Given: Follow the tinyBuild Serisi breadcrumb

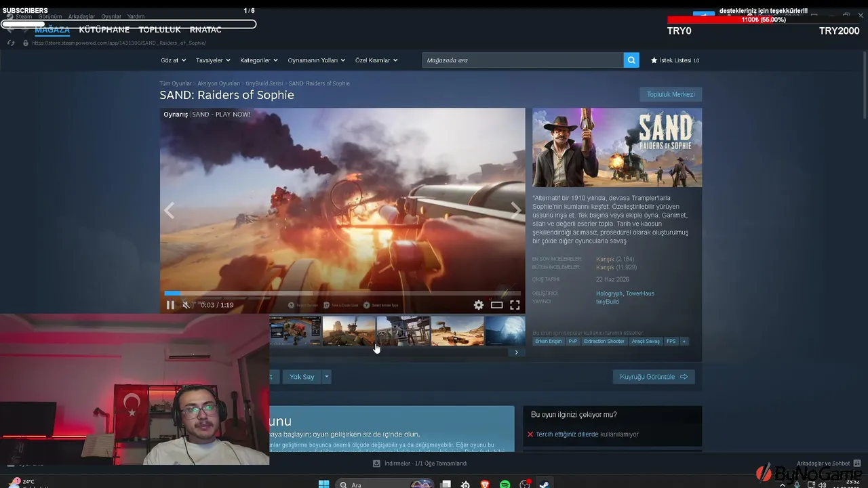Looking at the screenshot, I should (264, 83).
